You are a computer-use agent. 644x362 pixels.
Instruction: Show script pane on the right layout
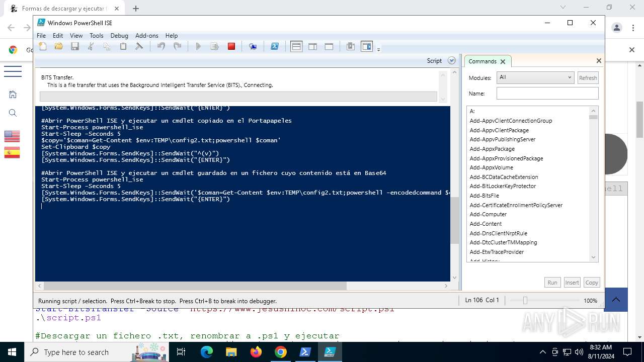pos(312,46)
